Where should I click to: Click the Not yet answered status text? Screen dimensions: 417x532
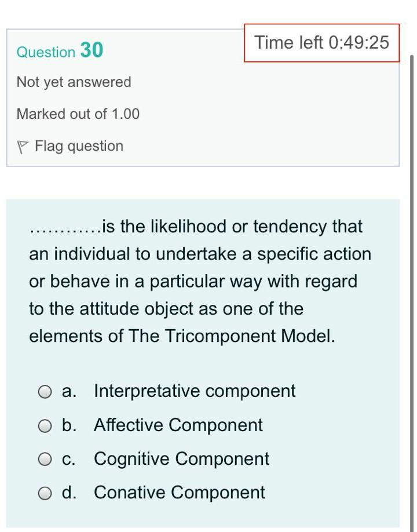[x=74, y=82]
